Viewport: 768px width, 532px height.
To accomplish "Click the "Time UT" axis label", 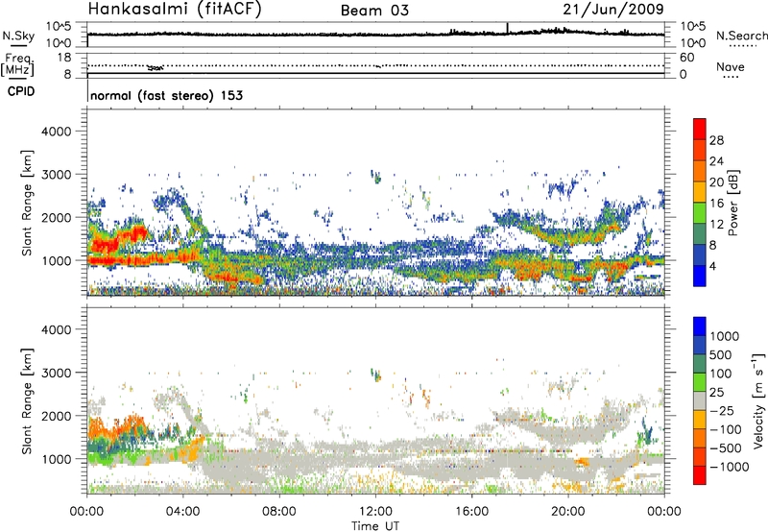I will [375, 526].
